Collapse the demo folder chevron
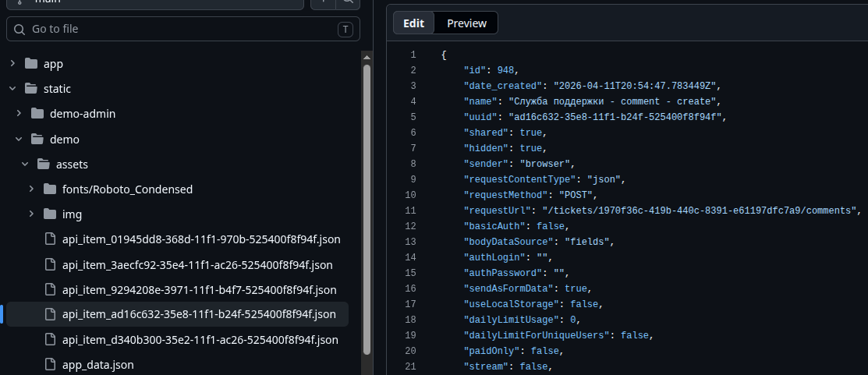Viewport: 868px width, 375px height. pos(19,140)
